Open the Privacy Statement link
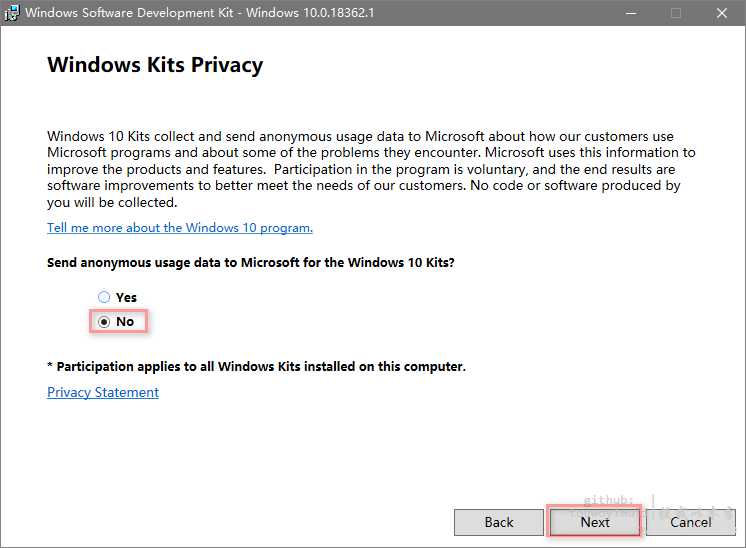 [103, 392]
